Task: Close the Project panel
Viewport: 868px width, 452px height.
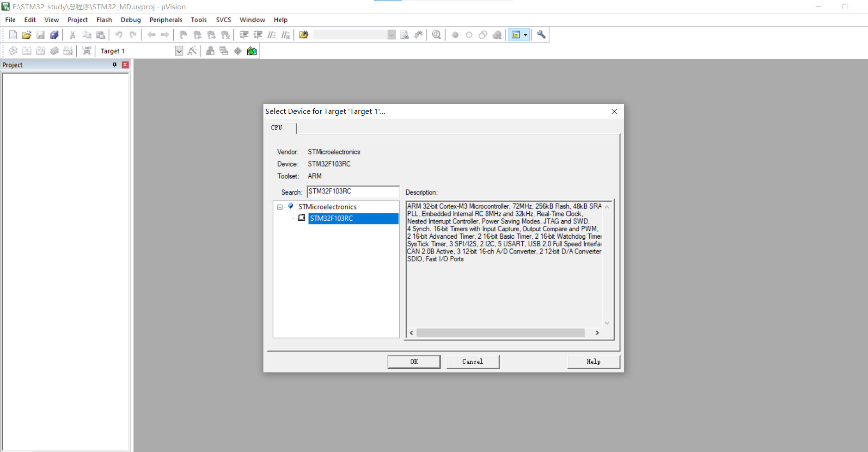Action: pyautogui.click(x=125, y=65)
